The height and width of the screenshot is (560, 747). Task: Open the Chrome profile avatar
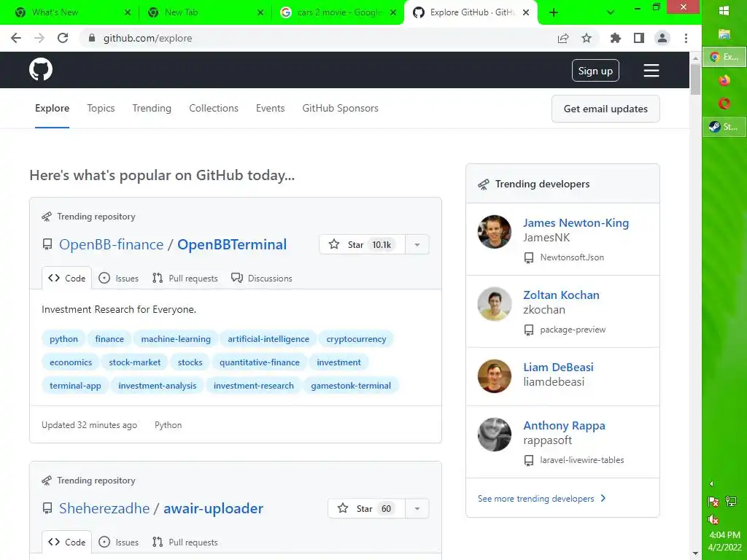(x=662, y=38)
